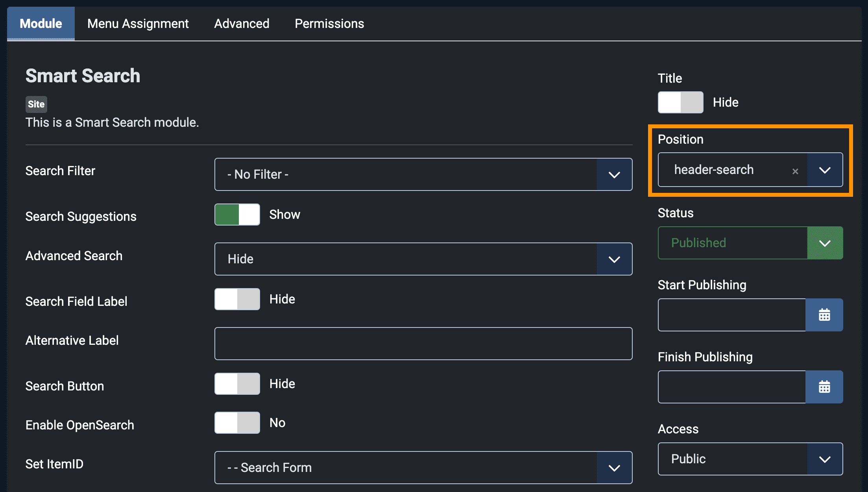Screen dimensions: 868x492
Task: Open the Access Public dropdown
Action: click(x=750, y=459)
